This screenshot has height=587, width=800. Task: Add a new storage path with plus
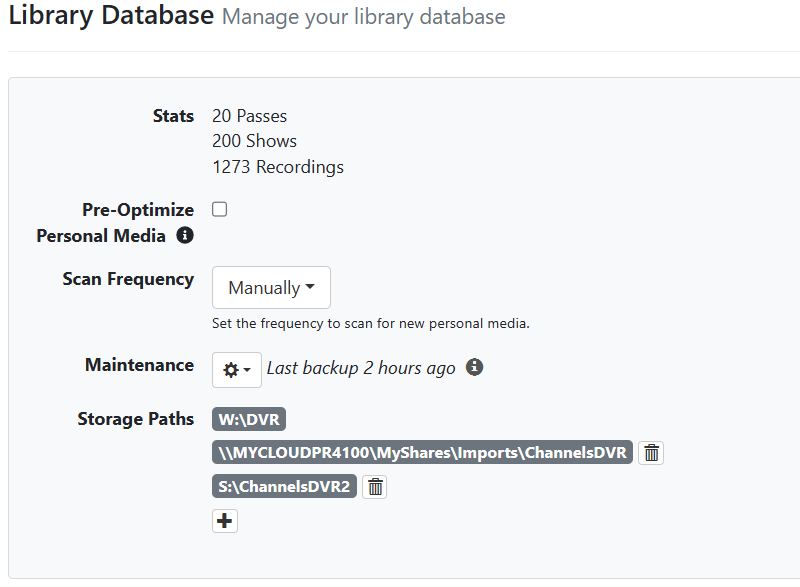(225, 521)
